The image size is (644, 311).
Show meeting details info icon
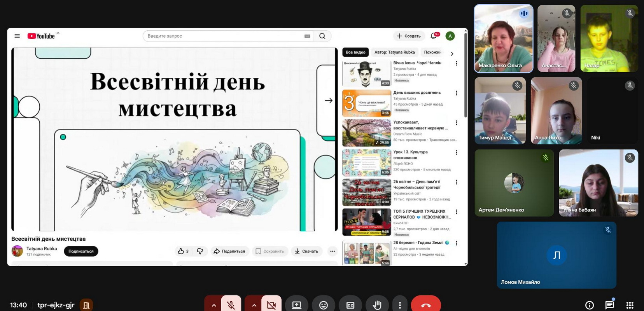point(589,305)
